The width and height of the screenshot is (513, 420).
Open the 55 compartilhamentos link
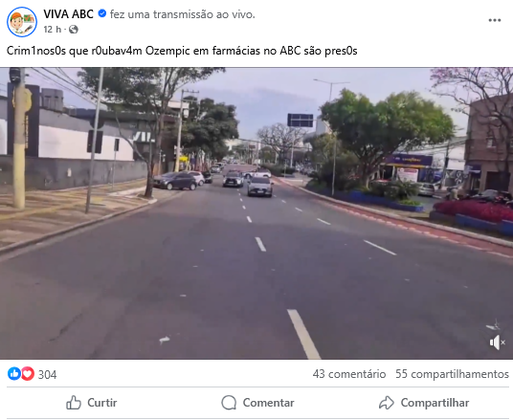pos(452,374)
